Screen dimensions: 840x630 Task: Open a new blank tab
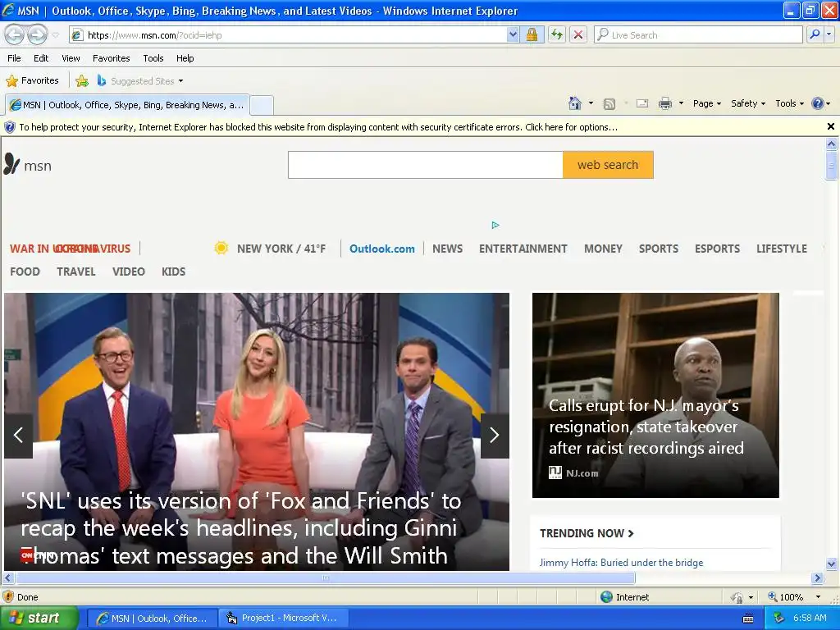click(x=262, y=106)
